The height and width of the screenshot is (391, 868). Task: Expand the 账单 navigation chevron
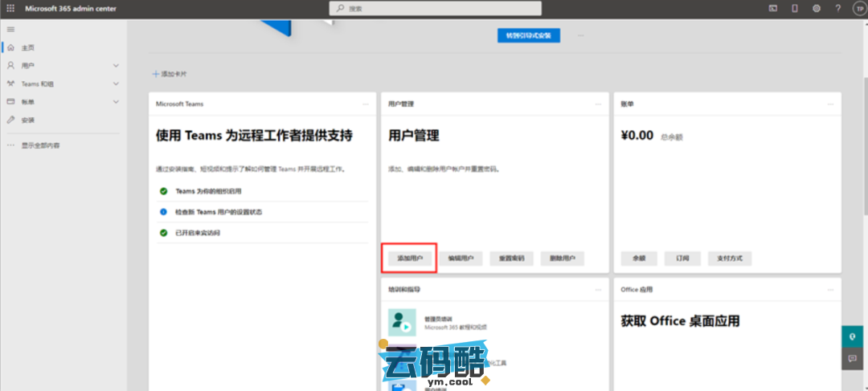point(116,102)
